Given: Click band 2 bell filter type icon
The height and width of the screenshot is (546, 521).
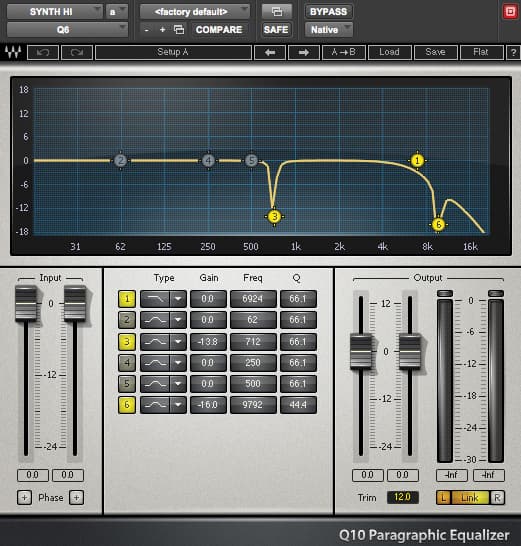Looking at the screenshot, I should click(155, 320).
